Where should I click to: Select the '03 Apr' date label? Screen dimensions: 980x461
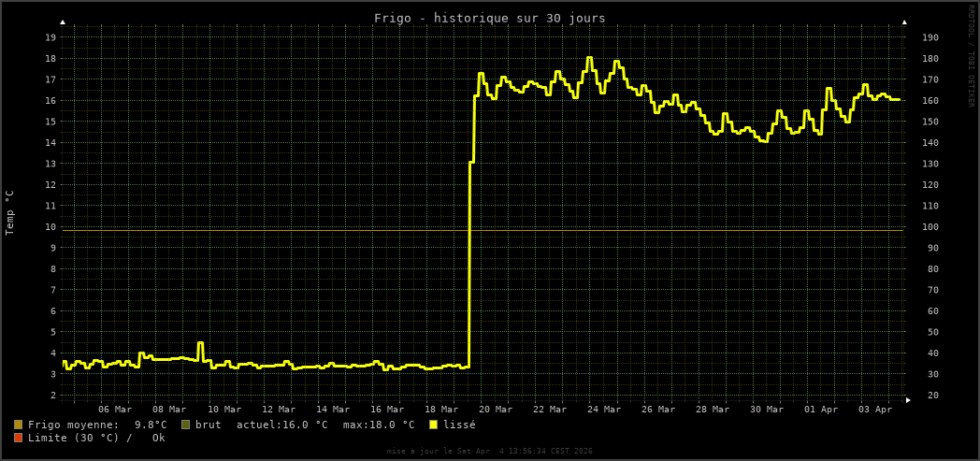(876, 409)
